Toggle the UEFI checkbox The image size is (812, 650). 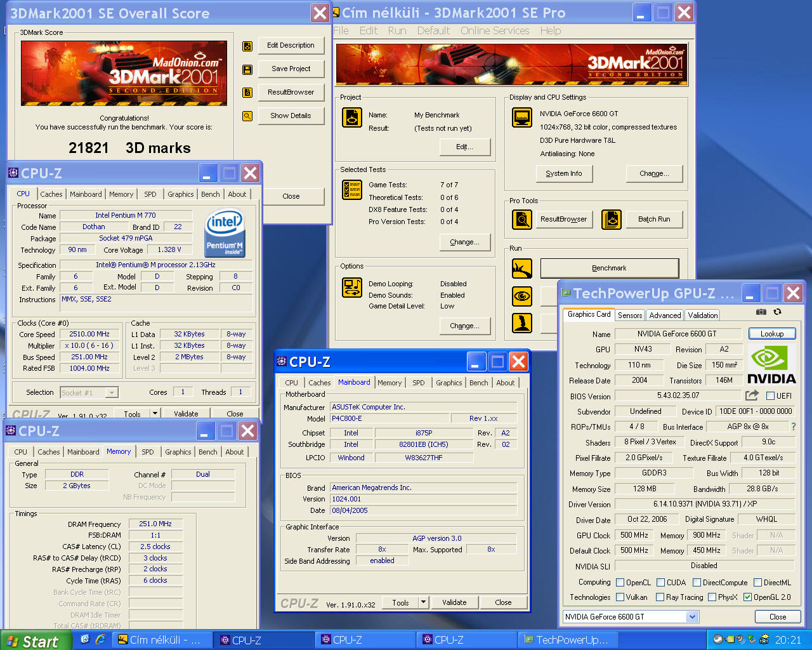(x=770, y=396)
